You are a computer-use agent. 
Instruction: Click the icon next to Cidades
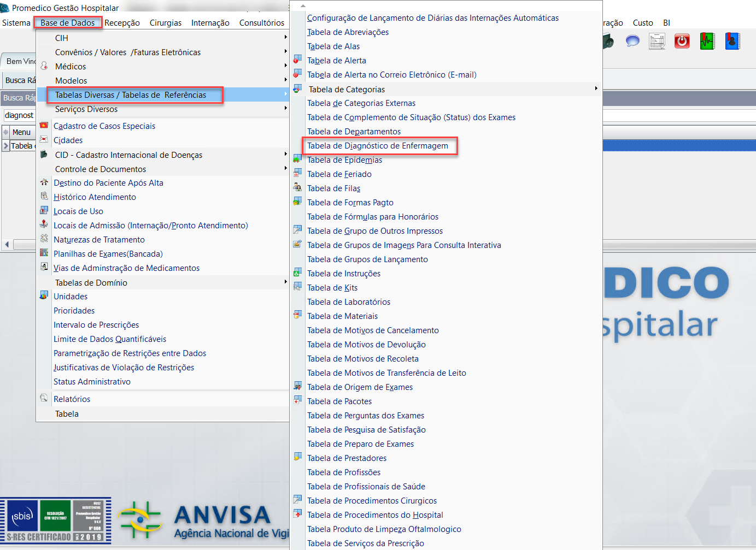pos(44,140)
